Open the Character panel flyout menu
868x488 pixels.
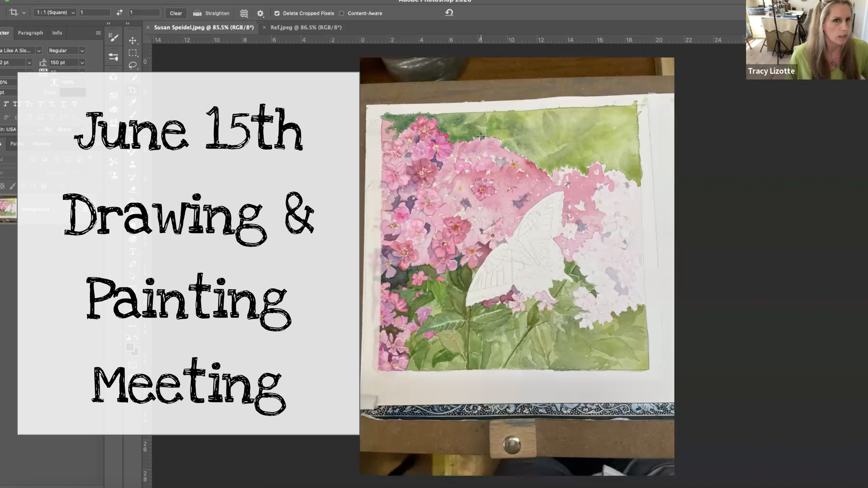[98, 33]
